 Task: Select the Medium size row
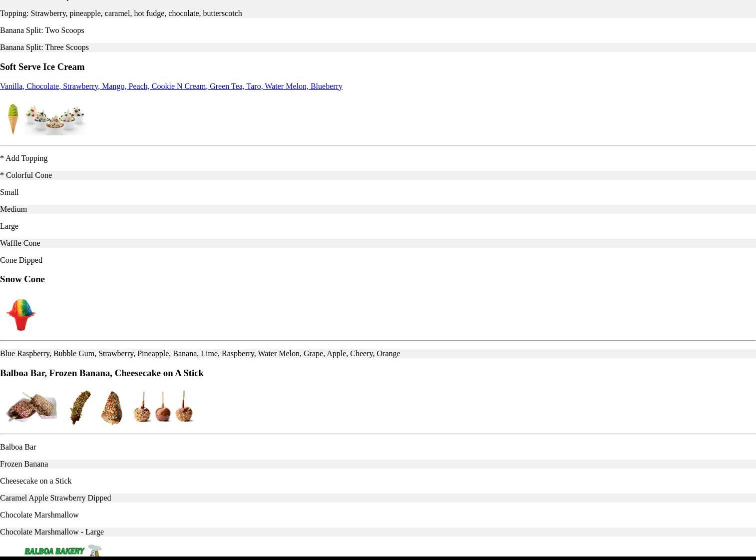click(13, 209)
